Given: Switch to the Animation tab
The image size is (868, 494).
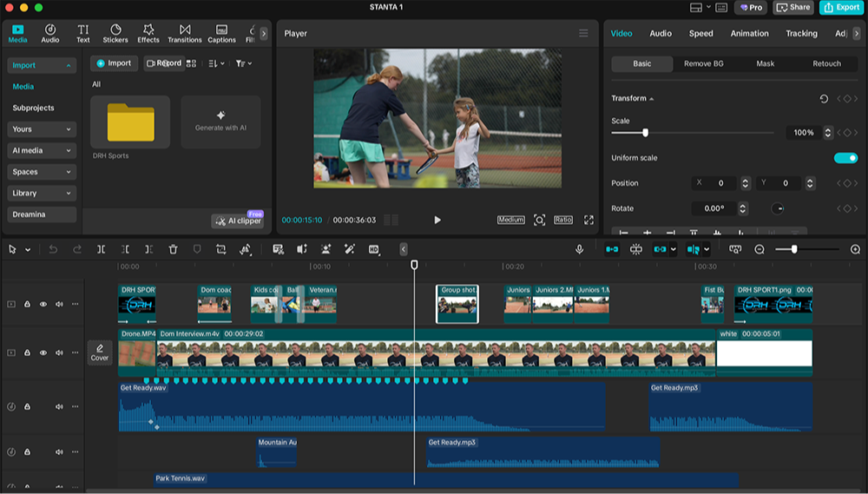Looking at the screenshot, I should click(749, 33).
